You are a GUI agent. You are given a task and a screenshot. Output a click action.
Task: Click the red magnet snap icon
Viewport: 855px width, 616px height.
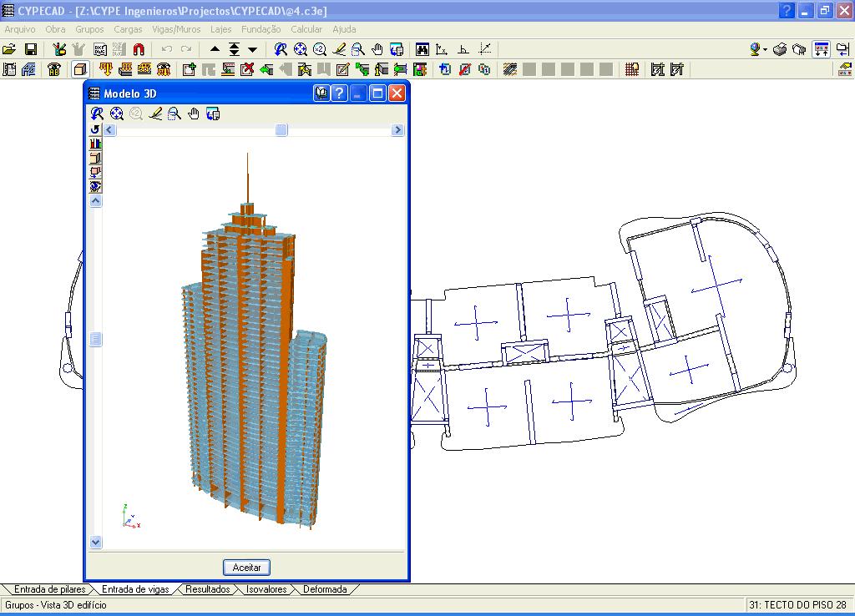tap(139, 49)
